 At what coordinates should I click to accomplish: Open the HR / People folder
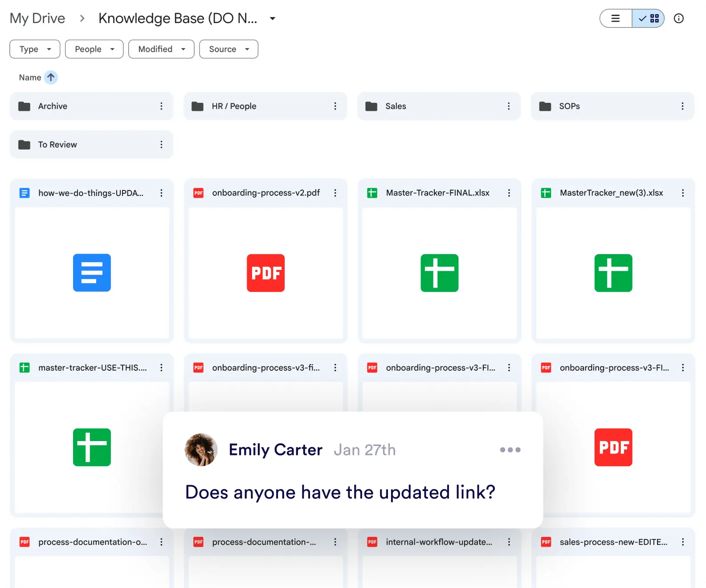[x=265, y=106]
